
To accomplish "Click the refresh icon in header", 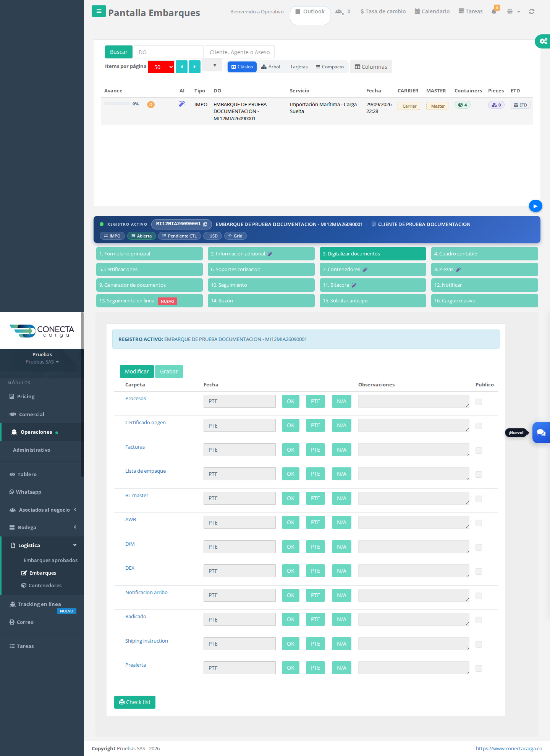I will 532,11.
